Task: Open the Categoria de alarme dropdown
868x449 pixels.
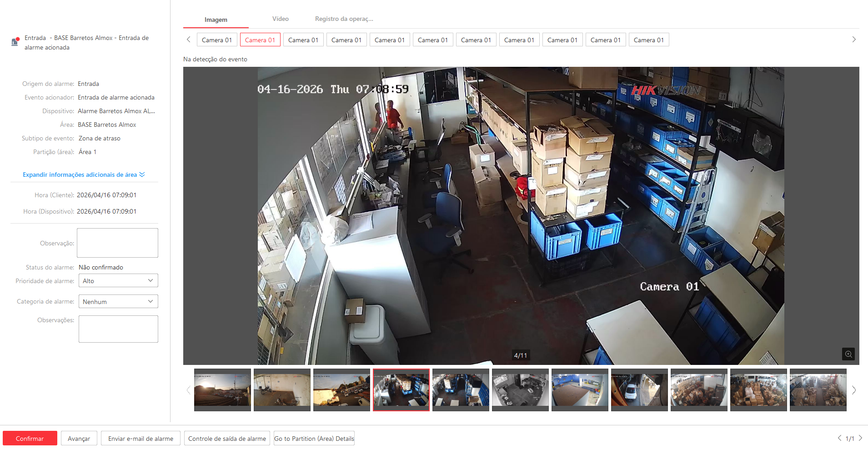Action: click(x=118, y=302)
